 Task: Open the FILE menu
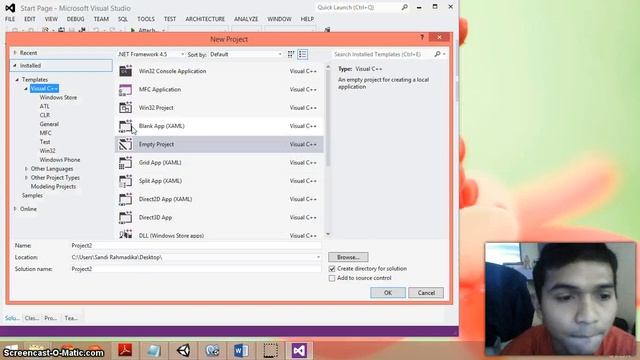click(10, 19)
